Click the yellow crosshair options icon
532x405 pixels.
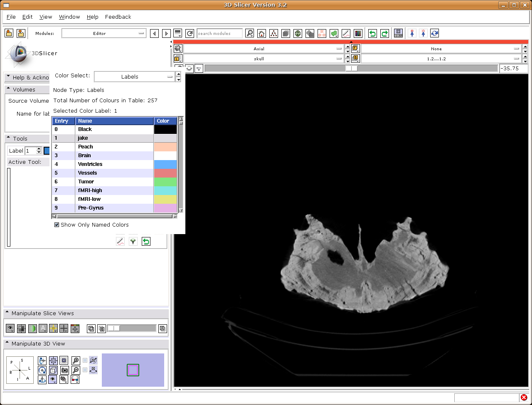(53, 328)
